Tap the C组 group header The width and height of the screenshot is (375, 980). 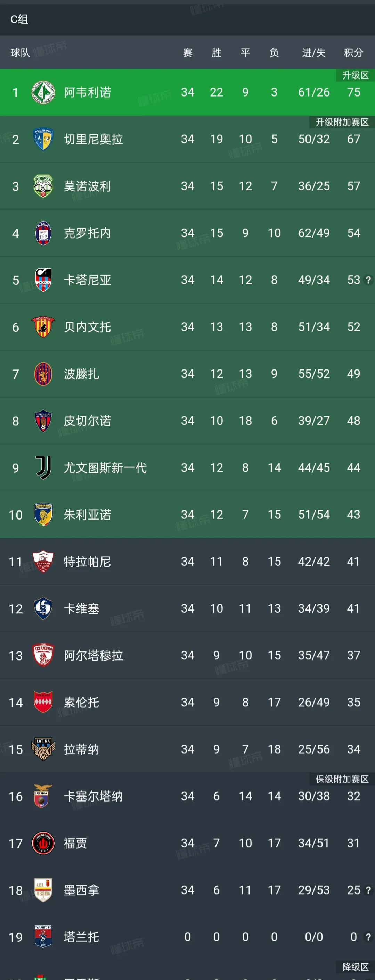(19, 19)
